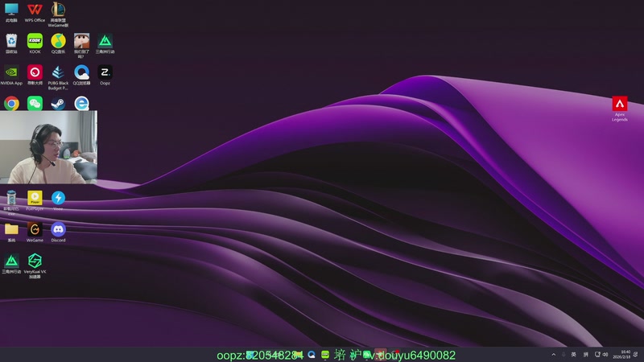Viewport: 644px width, 362px height.
Task: Open League of Legends WeGame shortcut
Action: 58,14
